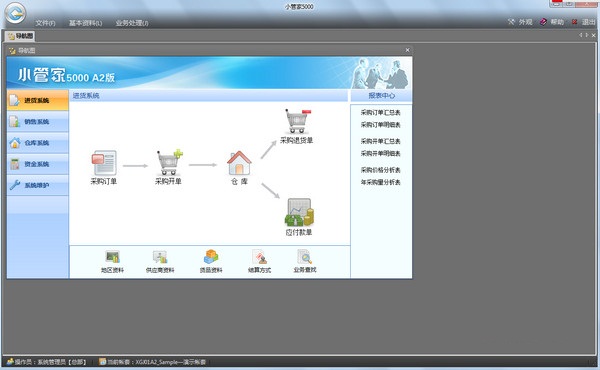
Task: Click the 帮助 help button
Action: pos(552,22)
